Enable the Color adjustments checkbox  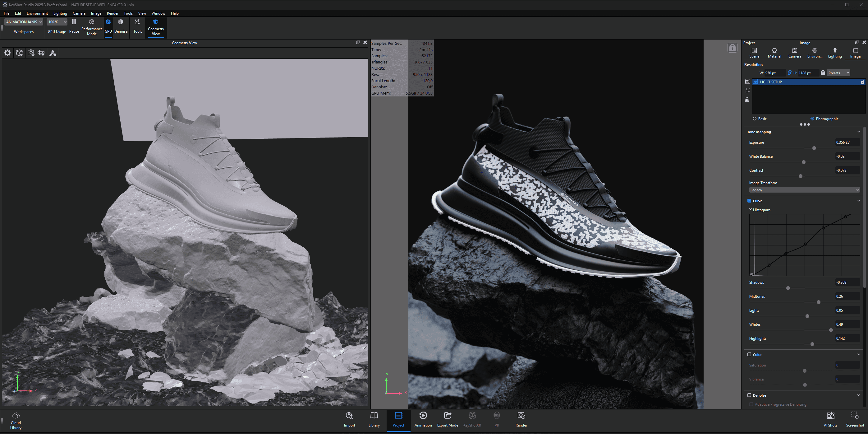749,354
